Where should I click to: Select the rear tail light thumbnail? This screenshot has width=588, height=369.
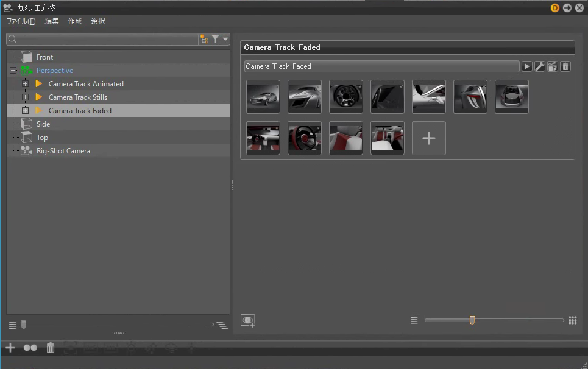[470, 97]
